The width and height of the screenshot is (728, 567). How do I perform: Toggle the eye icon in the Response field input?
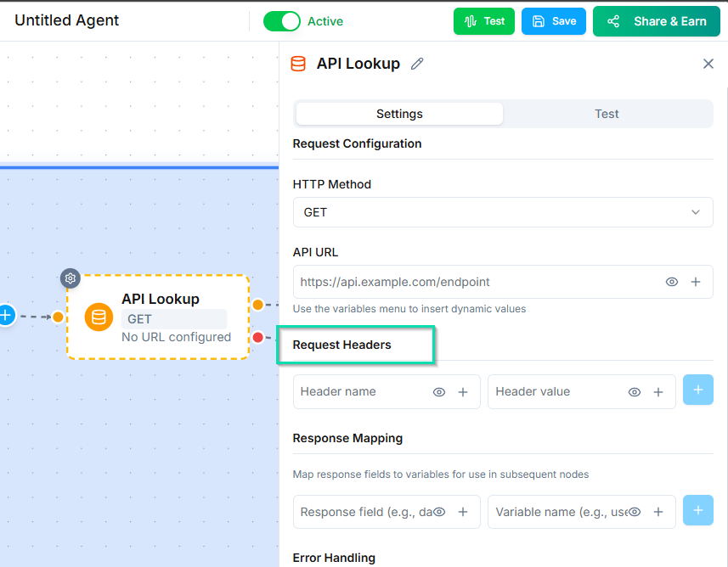[439, 511]
